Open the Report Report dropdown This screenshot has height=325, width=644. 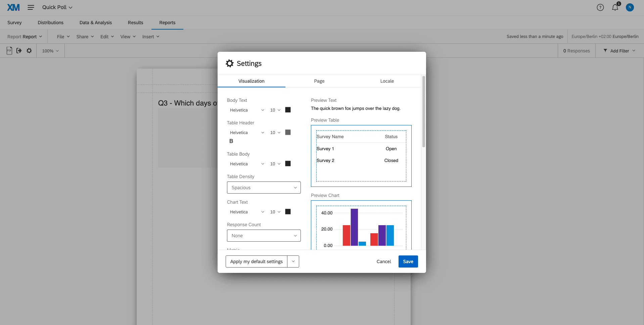pos(25,37)
